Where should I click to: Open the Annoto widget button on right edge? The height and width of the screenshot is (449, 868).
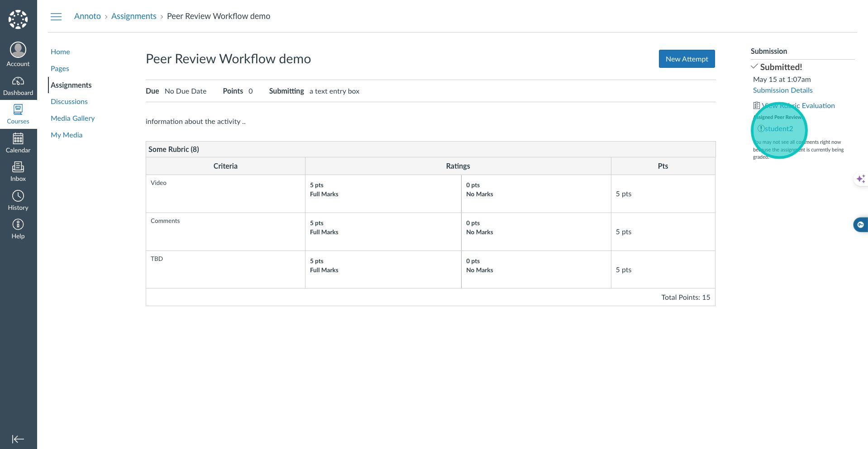pos(860,225)
